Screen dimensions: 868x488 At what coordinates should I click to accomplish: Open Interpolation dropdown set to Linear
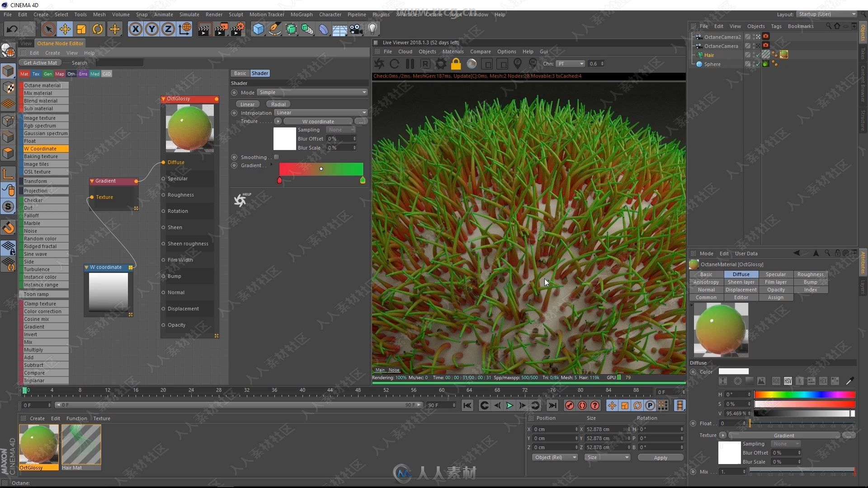[321, 113]
